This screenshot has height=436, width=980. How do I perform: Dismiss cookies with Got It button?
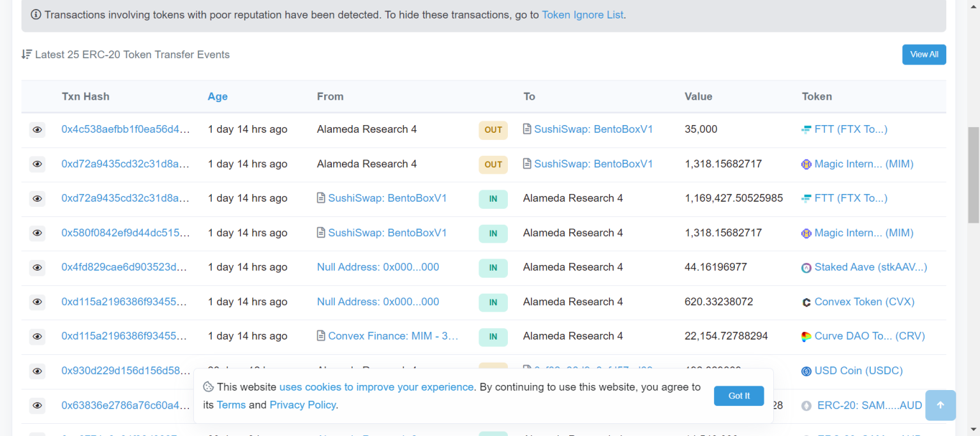point(738,396)
